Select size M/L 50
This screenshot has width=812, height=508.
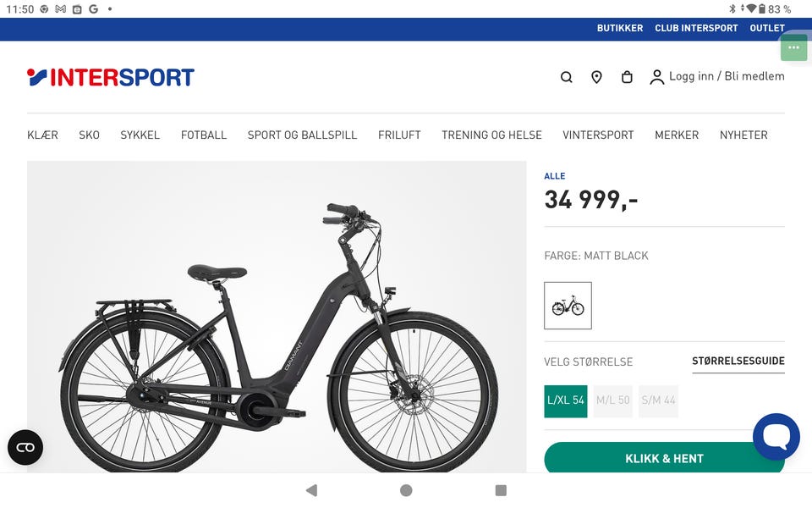coord(612,400)
